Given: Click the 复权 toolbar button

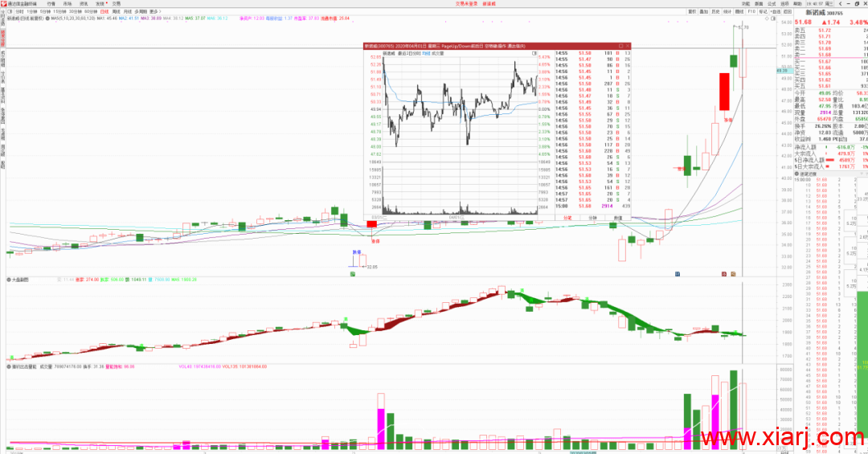Looking at the screenshot, I should 692,11.
